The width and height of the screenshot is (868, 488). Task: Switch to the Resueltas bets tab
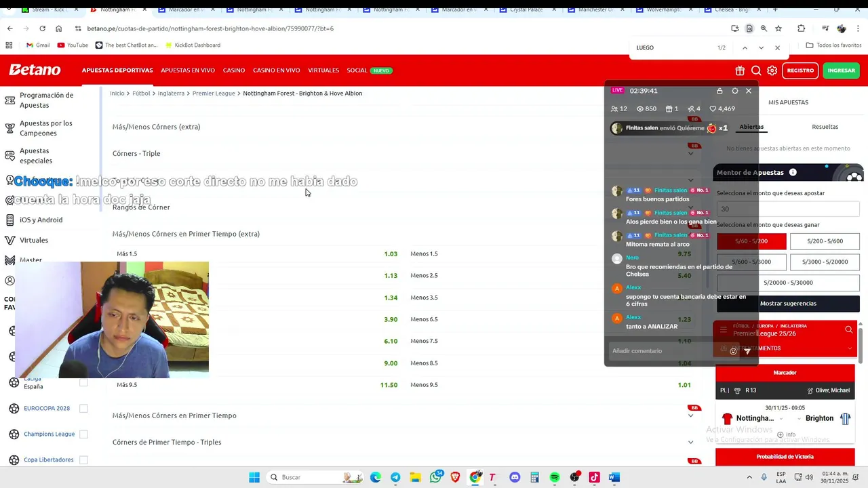click(x=825, y=127)
